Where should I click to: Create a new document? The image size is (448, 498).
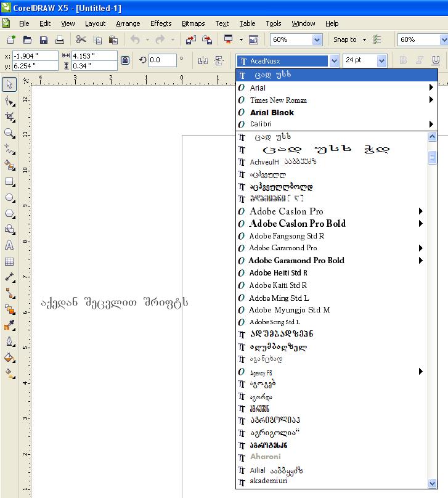pos(11,39)
